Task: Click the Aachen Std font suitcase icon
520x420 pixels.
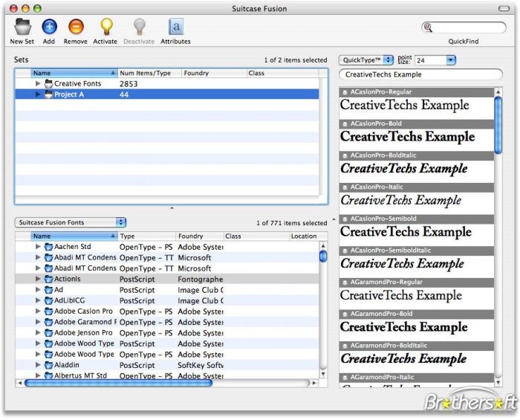Action: [x=49, y=247]
